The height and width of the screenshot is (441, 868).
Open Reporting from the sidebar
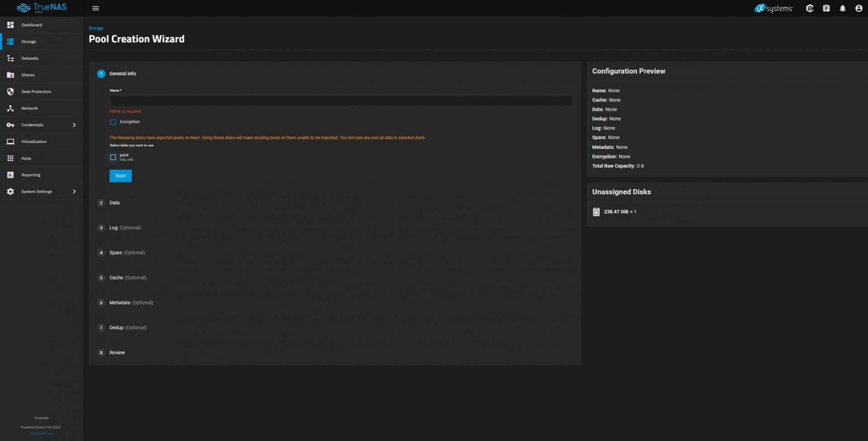[x=31, y=175]
